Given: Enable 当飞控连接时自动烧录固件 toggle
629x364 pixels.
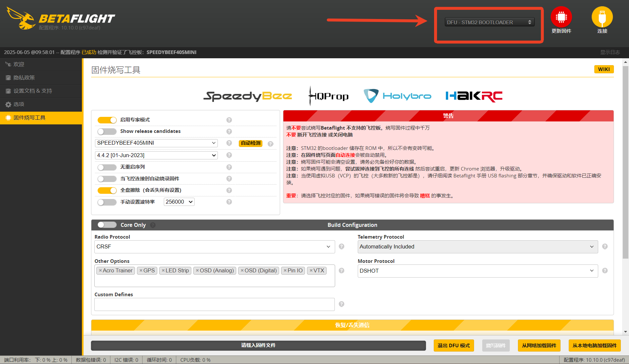Looking at the screenshot, I should click(107, 179).
